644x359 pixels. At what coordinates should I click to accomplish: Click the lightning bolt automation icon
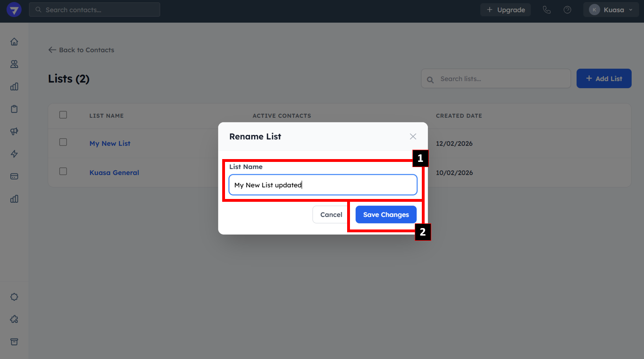pos(14,154)
